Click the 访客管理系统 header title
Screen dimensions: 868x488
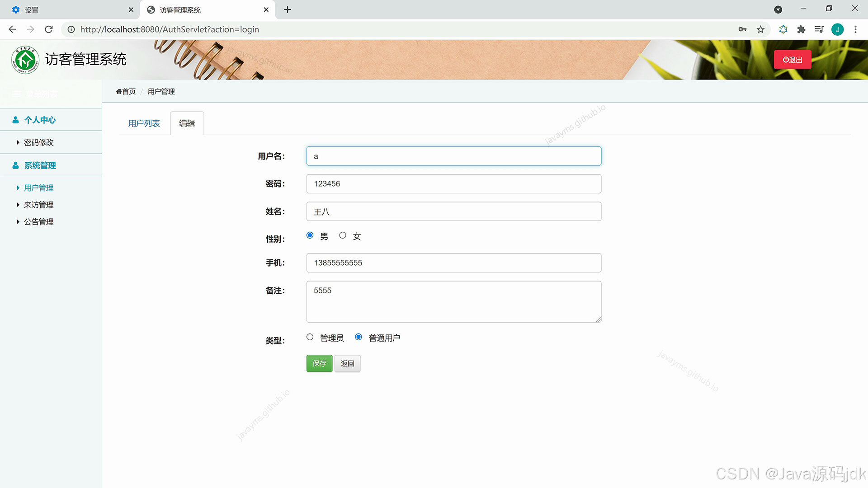(86, 59)
